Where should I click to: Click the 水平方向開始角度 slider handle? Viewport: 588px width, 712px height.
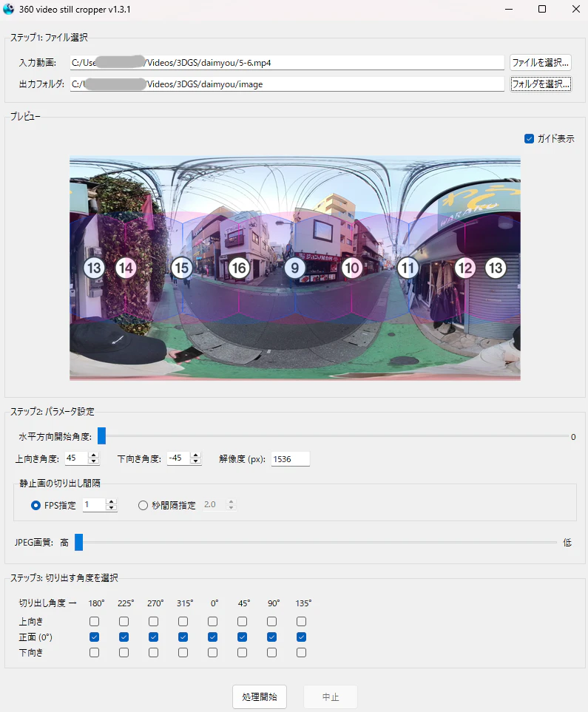click(x=102, y=436)
